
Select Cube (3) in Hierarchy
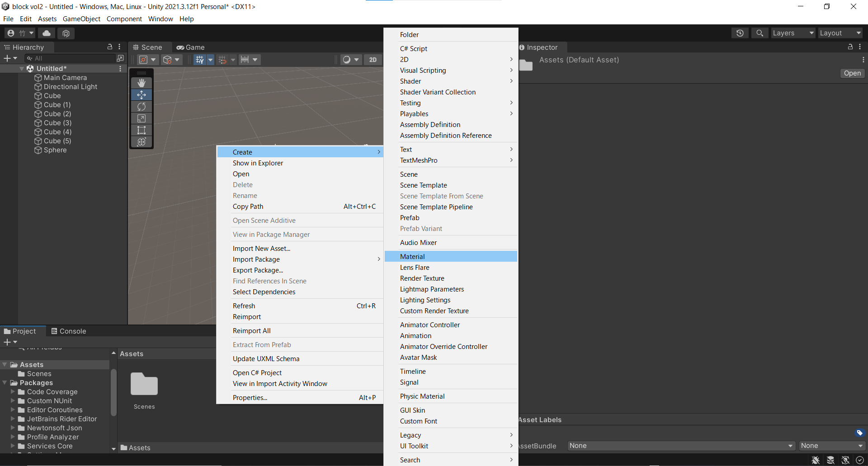(58, 123)
